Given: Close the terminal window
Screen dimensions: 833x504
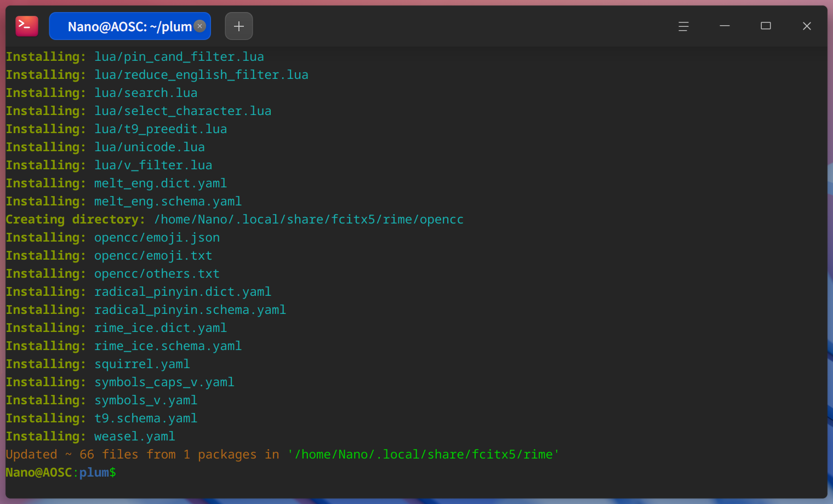Looking at the screenshot, I should pyautogui.click(x=807, y=26).
